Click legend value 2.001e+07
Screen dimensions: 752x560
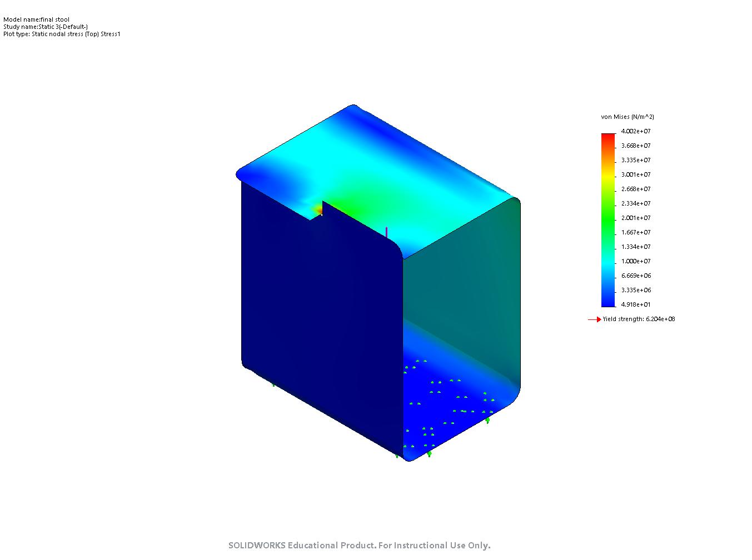[636, 218]
